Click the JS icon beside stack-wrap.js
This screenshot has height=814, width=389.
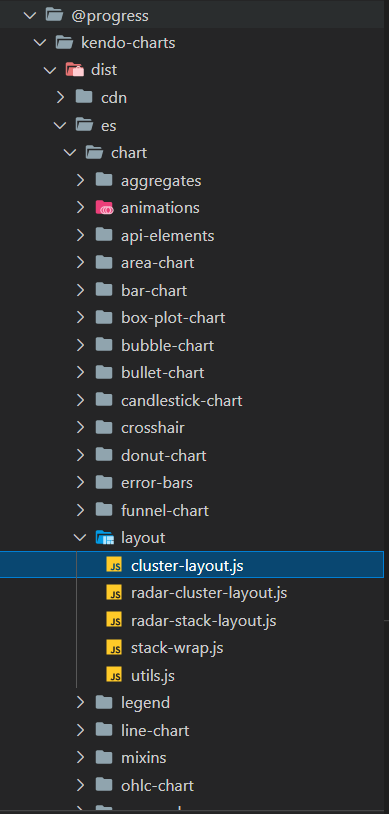point(114,647)
